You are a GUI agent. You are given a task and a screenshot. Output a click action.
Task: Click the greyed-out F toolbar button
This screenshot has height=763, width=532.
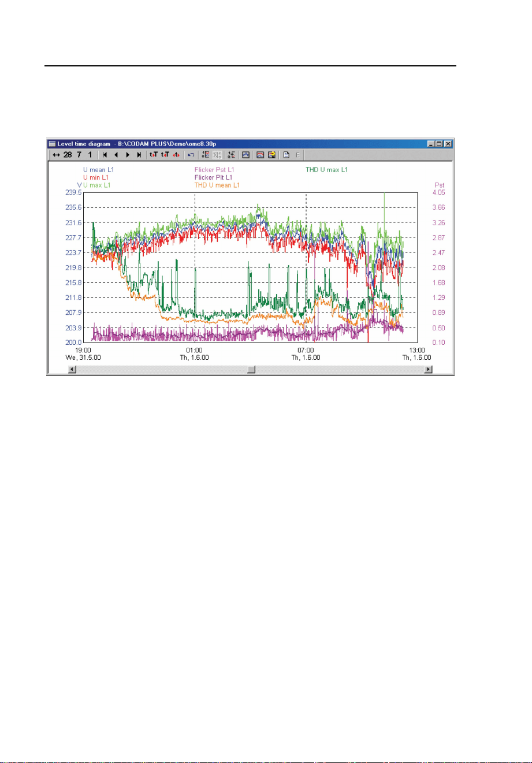[x=298, y=155]
